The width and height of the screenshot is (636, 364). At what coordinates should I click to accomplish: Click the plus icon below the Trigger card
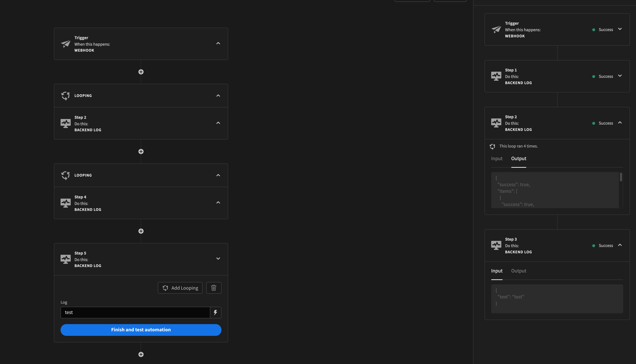141,72
